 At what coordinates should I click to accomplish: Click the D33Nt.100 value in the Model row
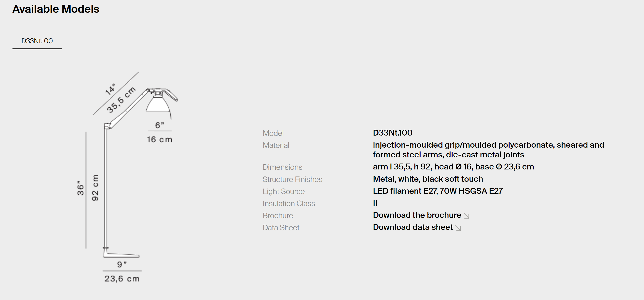[x=392, y=133]
